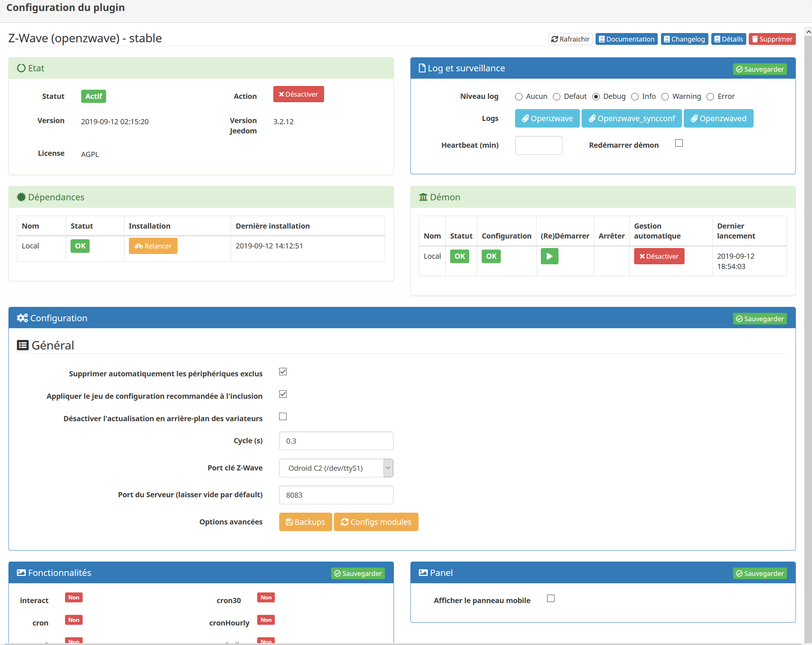Viewport: 812px width, 645px height.
Task: Focus the Heartbeat (min) field
Action: click(x=539, y=146)
